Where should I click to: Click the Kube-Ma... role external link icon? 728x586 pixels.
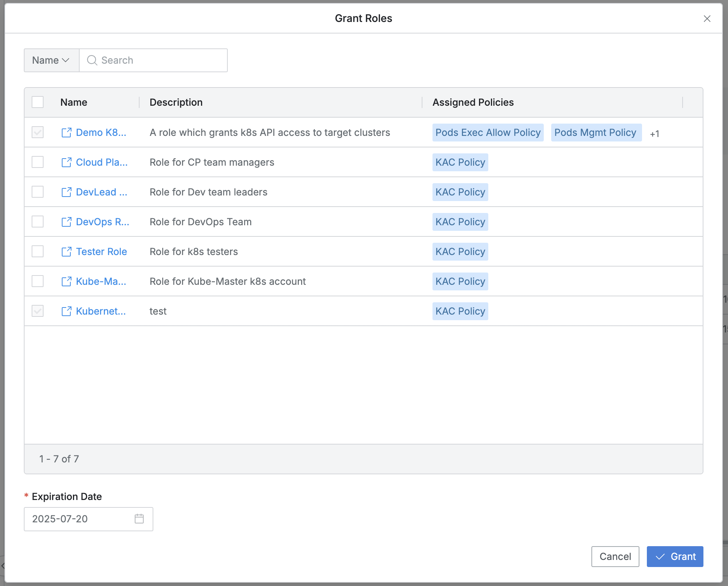66,281
